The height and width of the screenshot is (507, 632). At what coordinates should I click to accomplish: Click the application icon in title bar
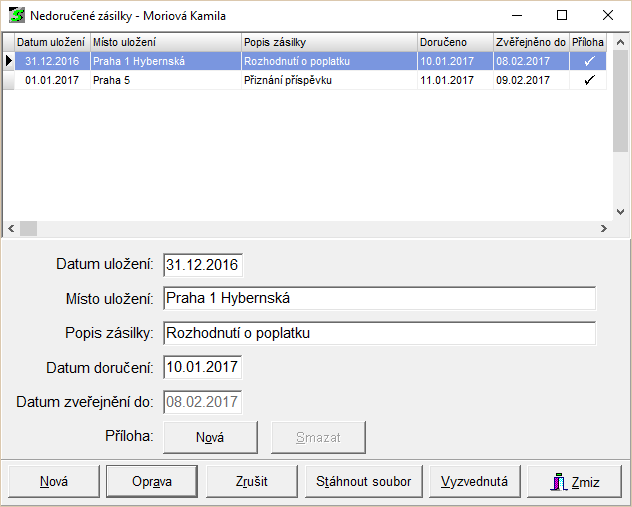click(x=16, y=16)
